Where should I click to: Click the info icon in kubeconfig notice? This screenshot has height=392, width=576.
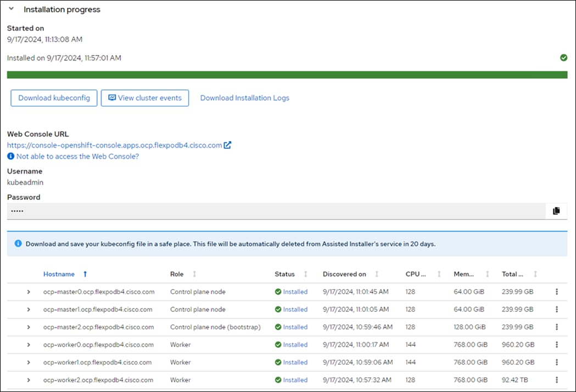[x=18, y=243]
